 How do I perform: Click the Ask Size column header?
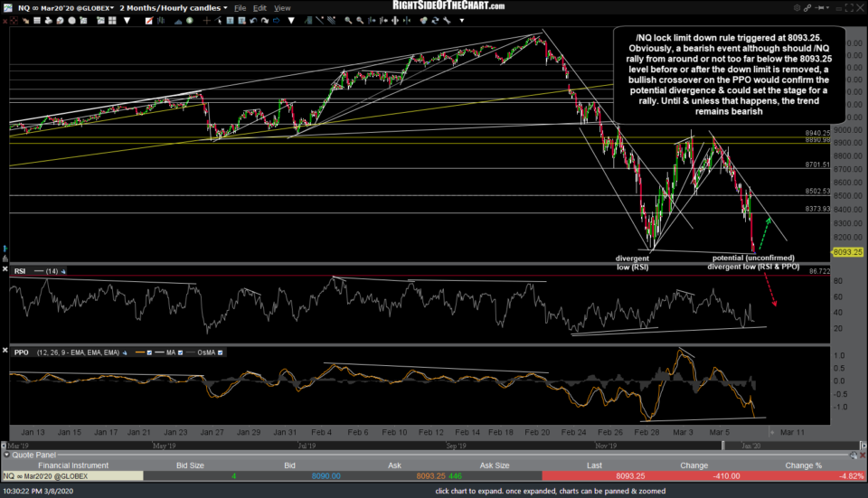495,465
